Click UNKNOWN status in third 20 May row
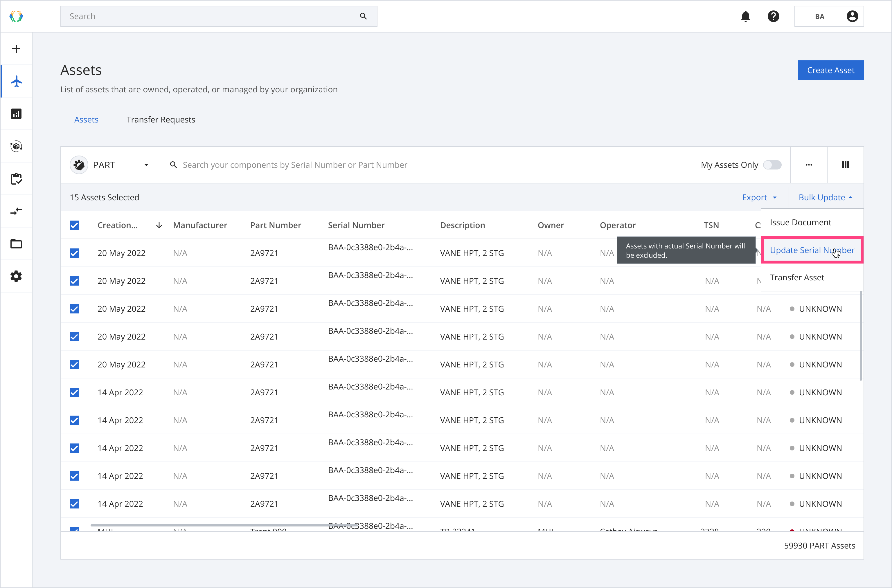 [x=820, y=309]
